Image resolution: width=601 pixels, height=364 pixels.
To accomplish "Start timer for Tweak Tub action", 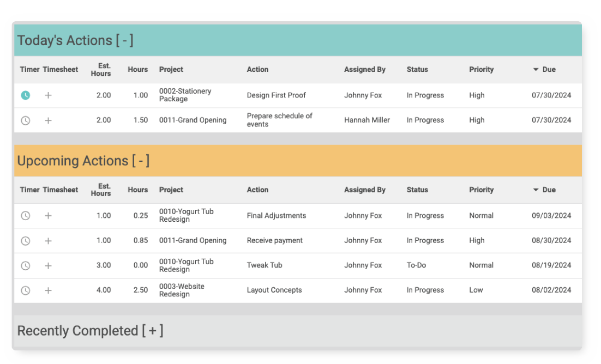I will tap(26, 266).
